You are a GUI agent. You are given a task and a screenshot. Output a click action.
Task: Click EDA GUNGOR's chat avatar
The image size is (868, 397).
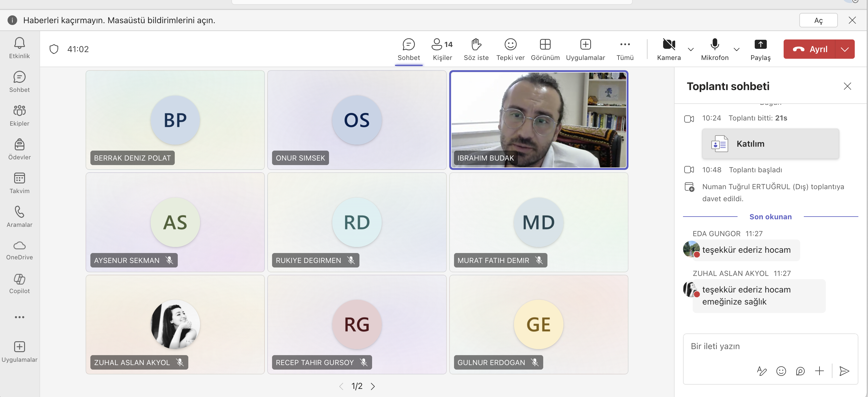(x=691, y=249)
